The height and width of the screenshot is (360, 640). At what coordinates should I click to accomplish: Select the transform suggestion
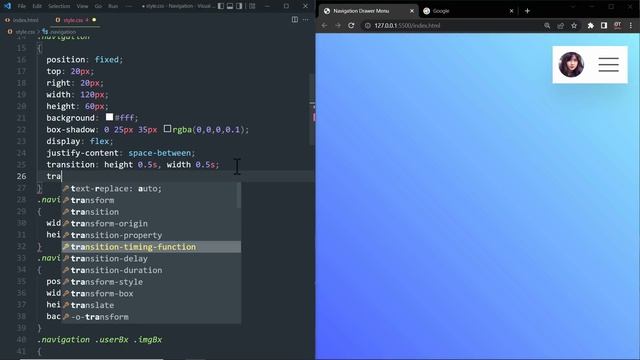click(x=151, y=200)
